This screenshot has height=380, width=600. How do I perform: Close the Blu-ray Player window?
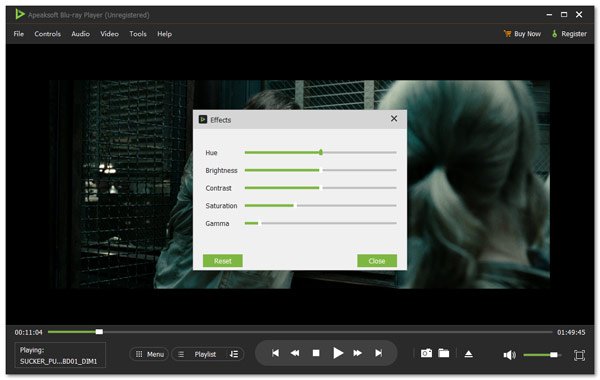coord(579,15)
